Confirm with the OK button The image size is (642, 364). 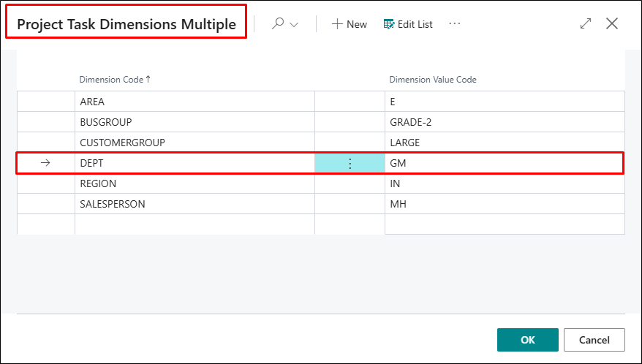pos(527,340)
